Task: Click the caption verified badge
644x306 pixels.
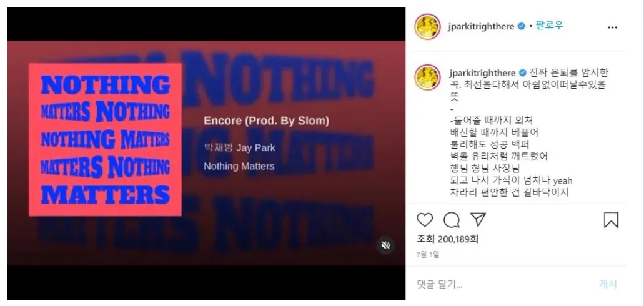Action: point(522,73)
